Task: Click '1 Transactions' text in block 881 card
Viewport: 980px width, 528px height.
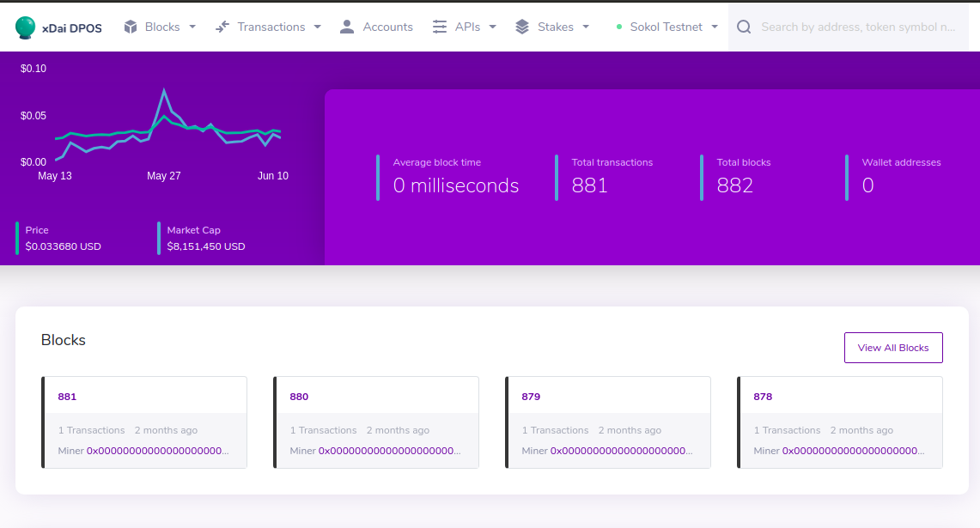Action: pos(91,430)
